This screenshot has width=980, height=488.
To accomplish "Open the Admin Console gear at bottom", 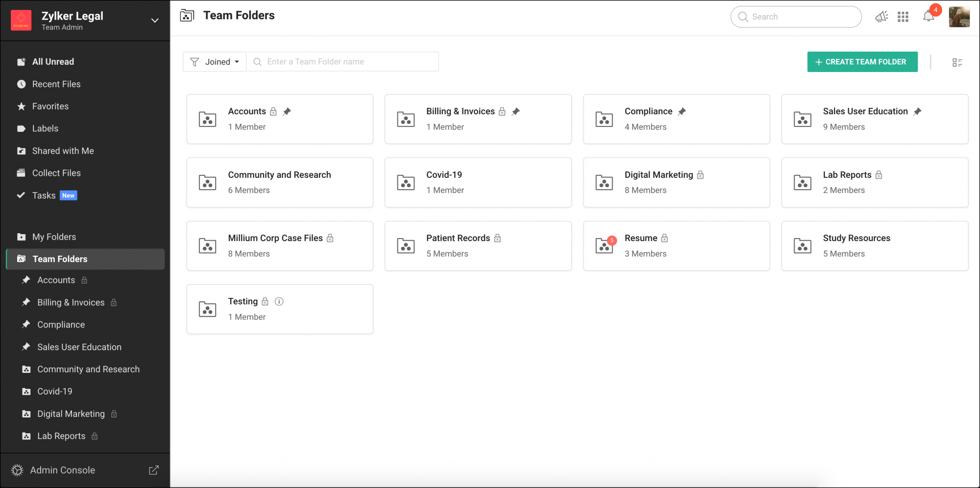I will pyautogui.click(x=17, y=470).
